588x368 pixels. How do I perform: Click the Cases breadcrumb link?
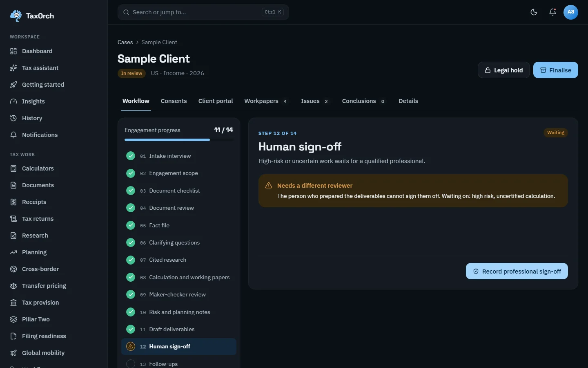click(125, 42)
